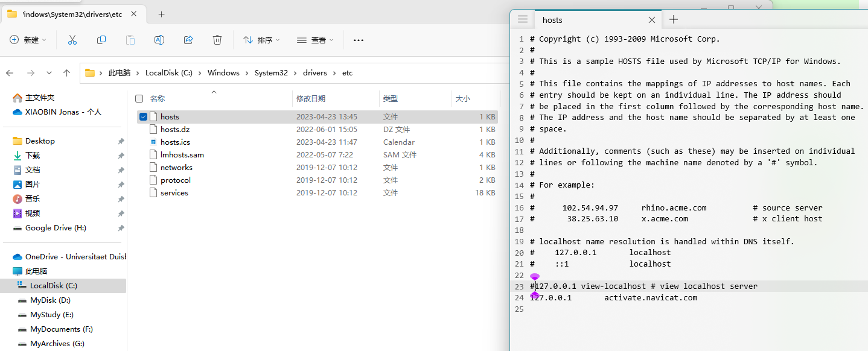Click the Paste icon in Explorer toolbar

pos(130,40)
